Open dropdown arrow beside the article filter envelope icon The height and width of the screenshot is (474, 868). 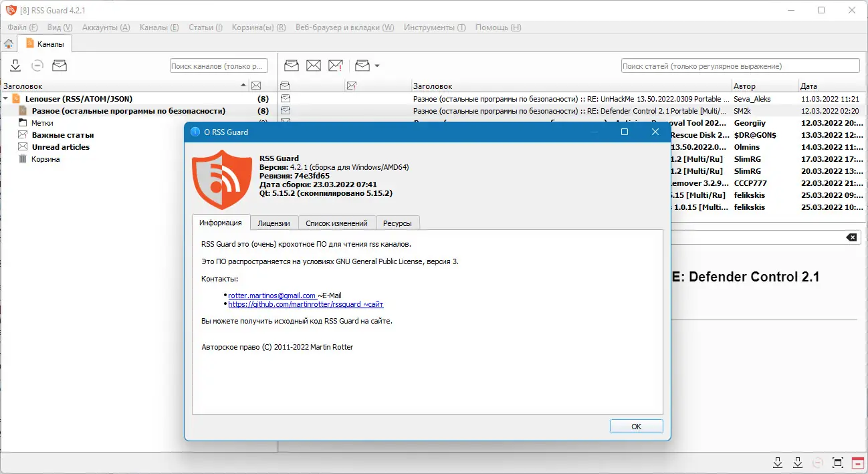coord(377,66)
